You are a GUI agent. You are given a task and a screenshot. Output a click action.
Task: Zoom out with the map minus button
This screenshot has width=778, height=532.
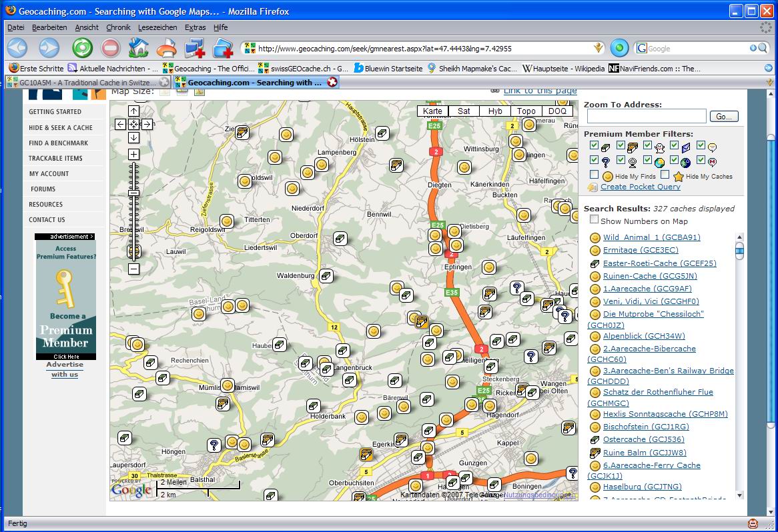point(133,269)
